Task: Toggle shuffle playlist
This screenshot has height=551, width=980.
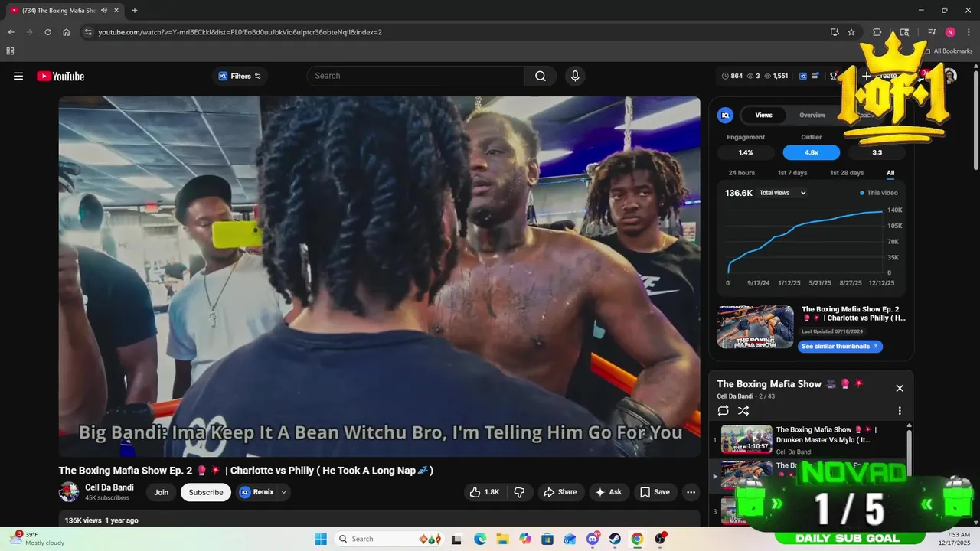Action: 743,411
